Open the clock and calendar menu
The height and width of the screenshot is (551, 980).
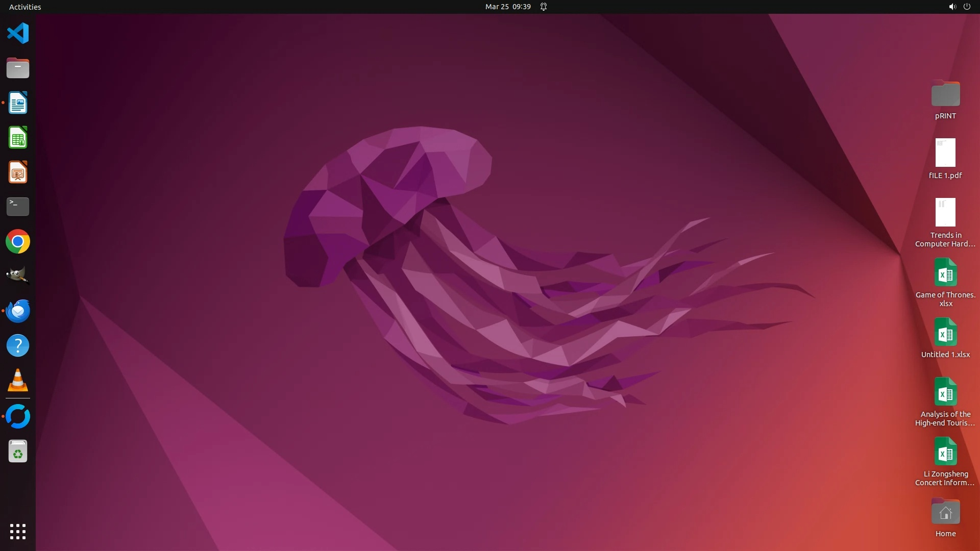[507, 7]
